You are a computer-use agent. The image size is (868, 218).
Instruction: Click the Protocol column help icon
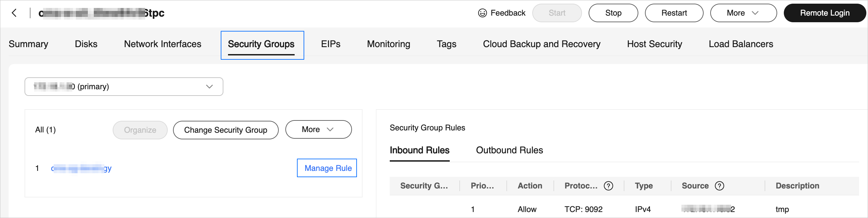click(x=608, y=186)
